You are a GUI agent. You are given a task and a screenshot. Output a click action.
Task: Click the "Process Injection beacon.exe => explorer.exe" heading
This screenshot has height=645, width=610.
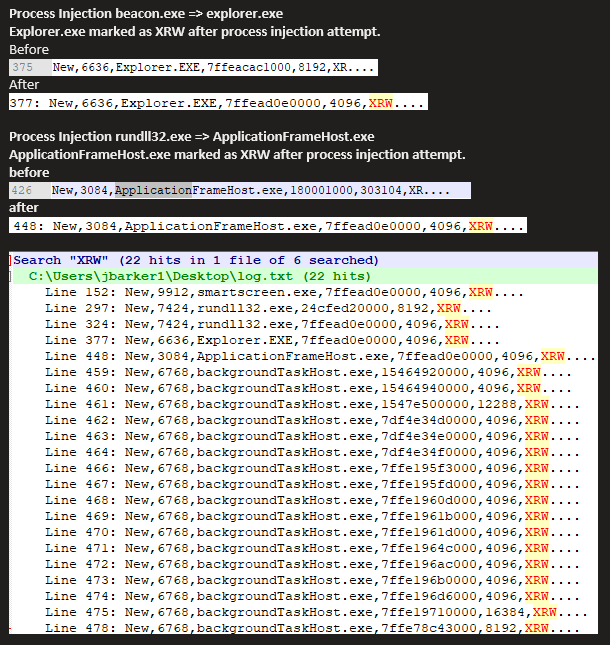coord(146,14)
